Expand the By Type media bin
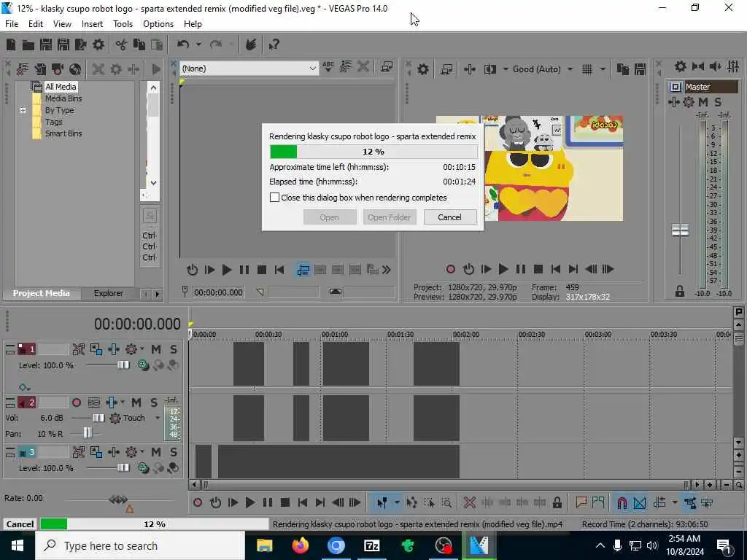 coord(23,111)
